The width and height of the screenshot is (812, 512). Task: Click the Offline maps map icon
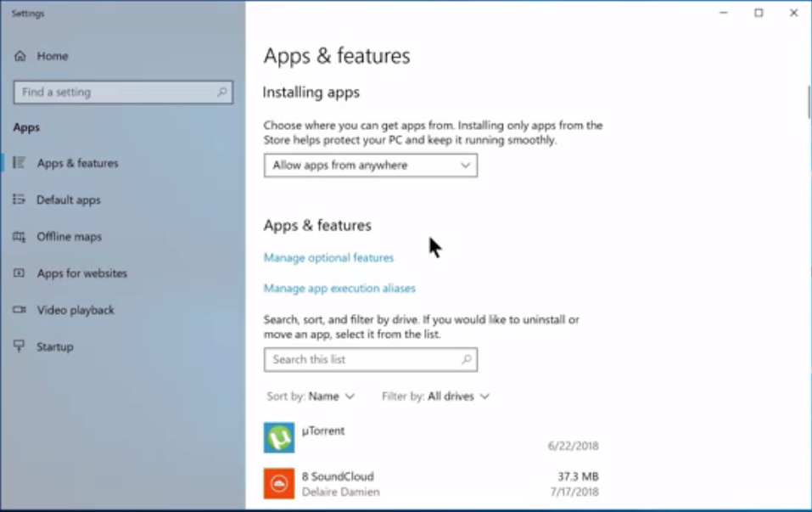point(20,237)
